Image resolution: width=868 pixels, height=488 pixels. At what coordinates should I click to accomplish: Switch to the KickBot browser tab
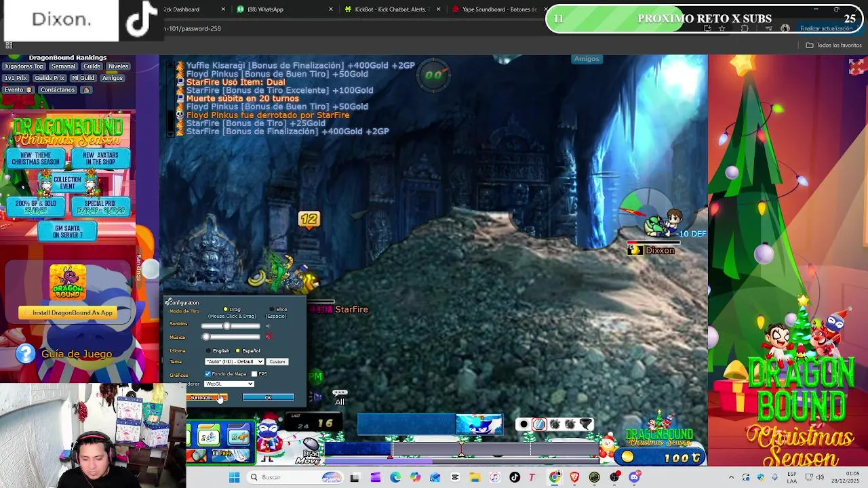[392, 9]
